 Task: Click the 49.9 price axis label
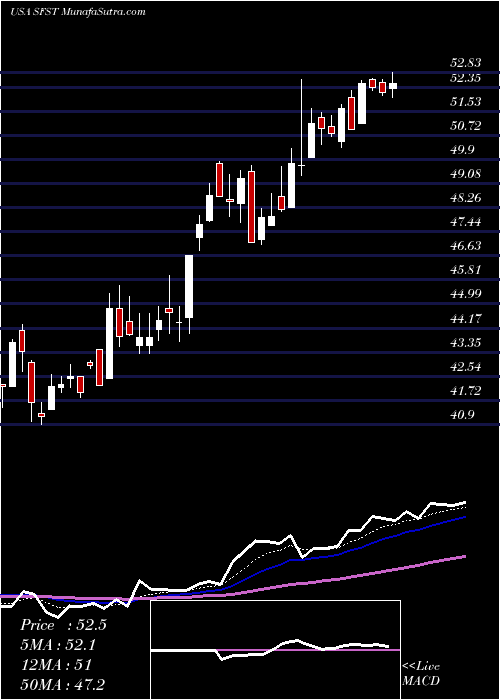click(x=462, y=150)
